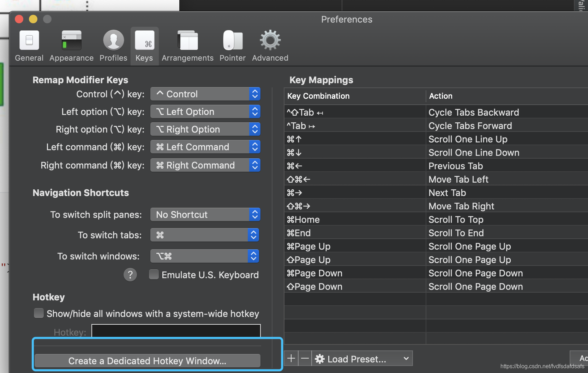The width and height of the screenshot is (588, 373).
Task: Open the Left command key remap dropdown
Action: click(205, 147)
